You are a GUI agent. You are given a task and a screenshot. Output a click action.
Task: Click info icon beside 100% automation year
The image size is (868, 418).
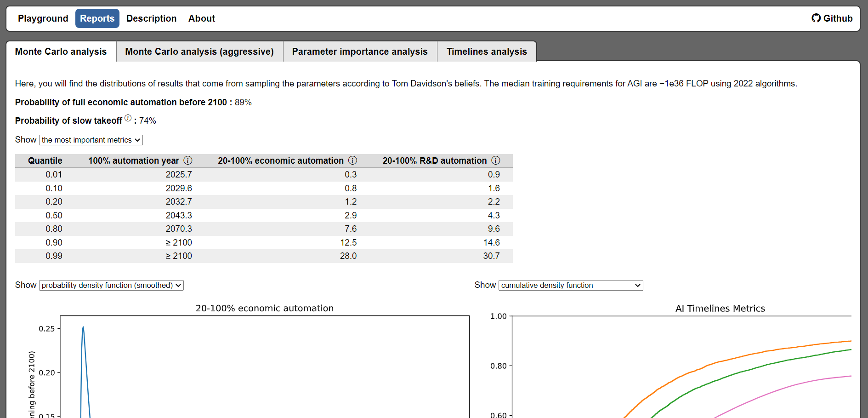tap(188, 160)
